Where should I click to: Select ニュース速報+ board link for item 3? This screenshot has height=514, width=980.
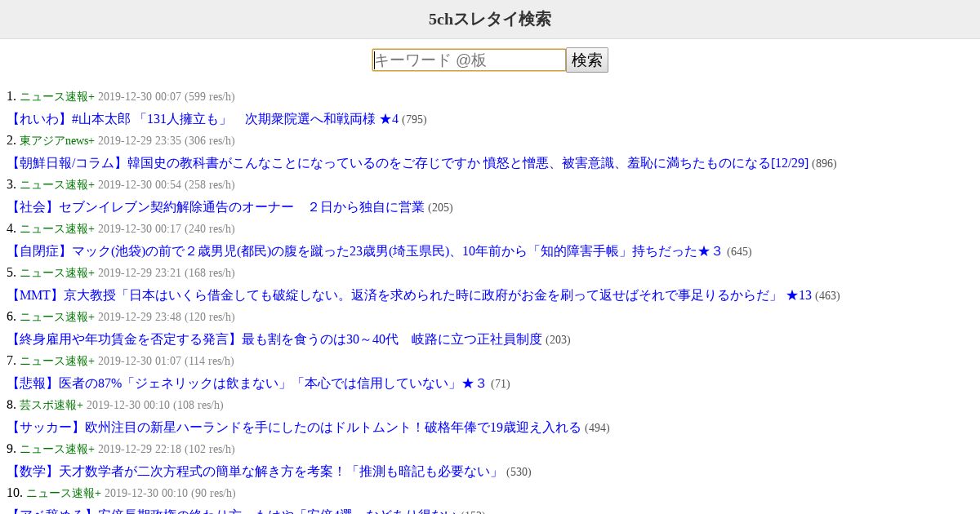(x=57, y=184)
